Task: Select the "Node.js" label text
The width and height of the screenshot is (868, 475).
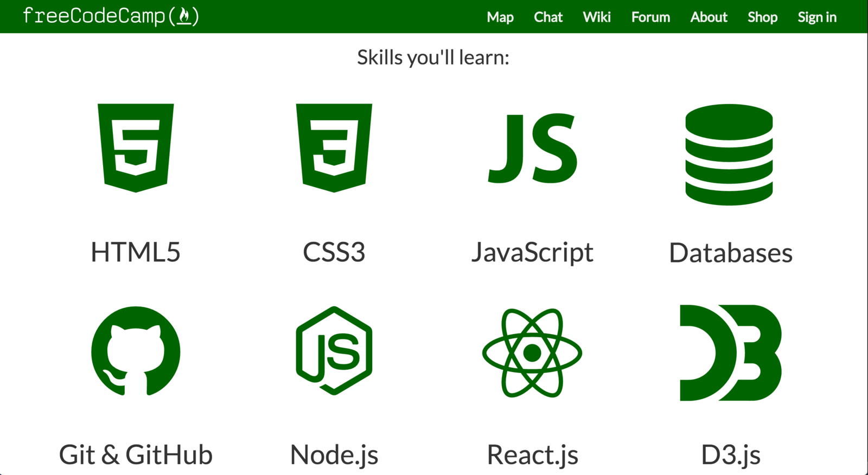Action: pos(334,455)
